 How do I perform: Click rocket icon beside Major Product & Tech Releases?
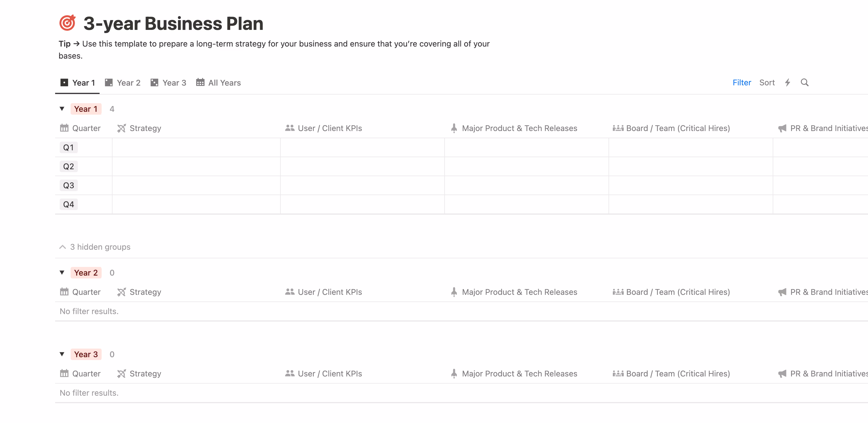pos(454,128)
